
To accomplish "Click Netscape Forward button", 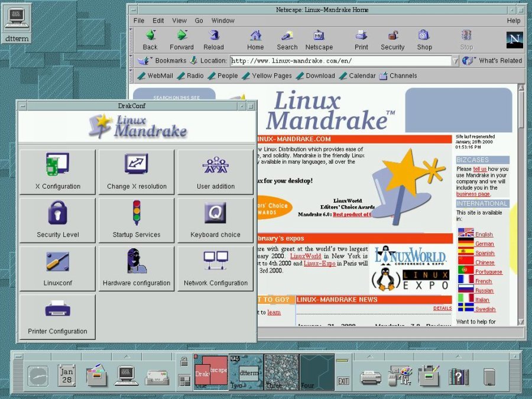I will [x=181, y=40].
